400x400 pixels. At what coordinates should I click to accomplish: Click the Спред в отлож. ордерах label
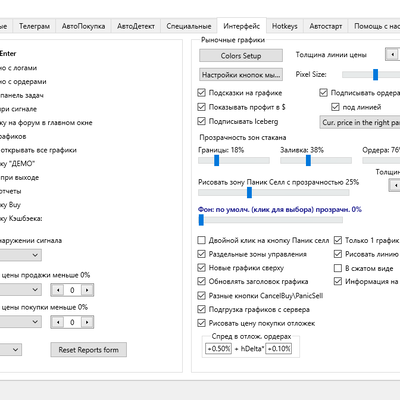251,336
